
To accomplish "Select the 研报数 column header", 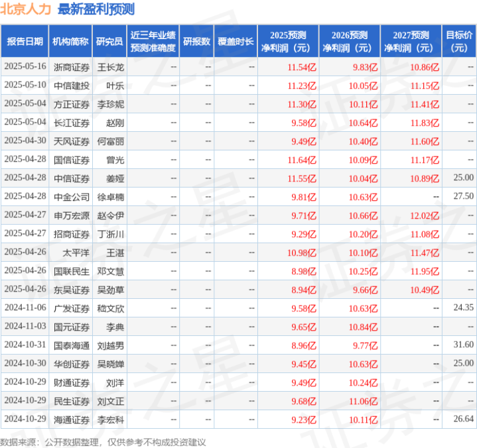I will (197, 41).
